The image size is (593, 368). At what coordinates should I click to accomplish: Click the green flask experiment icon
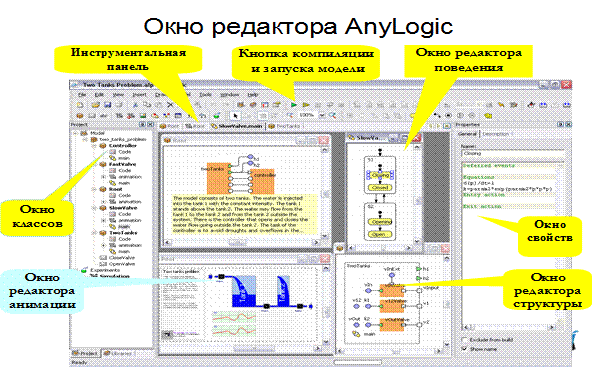(217, 115)
